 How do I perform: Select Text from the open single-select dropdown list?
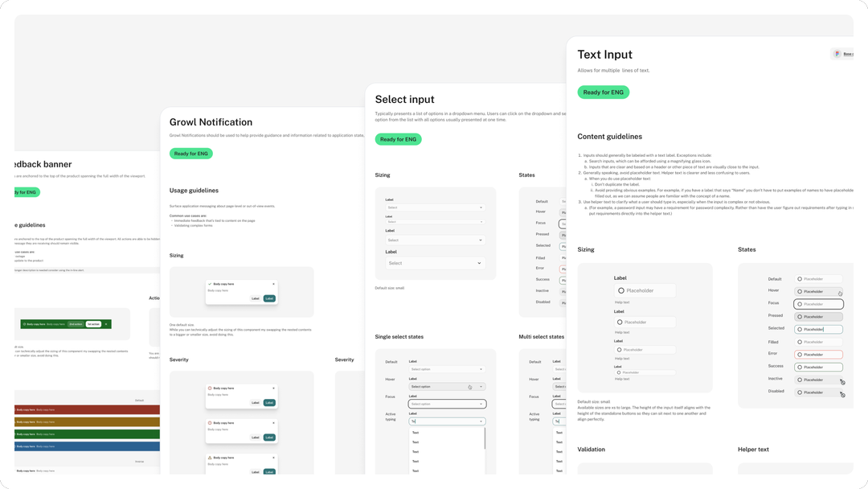[x=416, y=433]
